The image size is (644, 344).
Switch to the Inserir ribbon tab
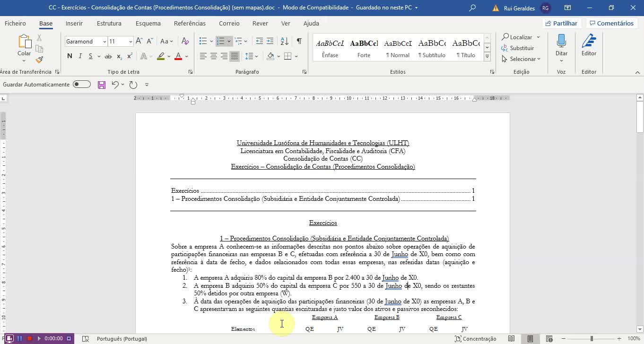point(74,23)
